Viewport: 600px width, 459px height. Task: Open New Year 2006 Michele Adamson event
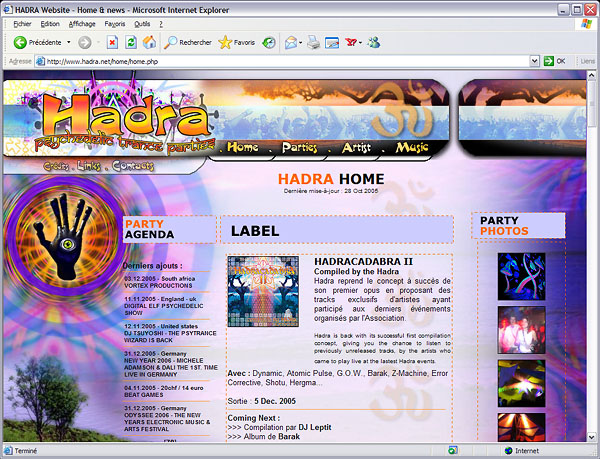coord(171,364)
